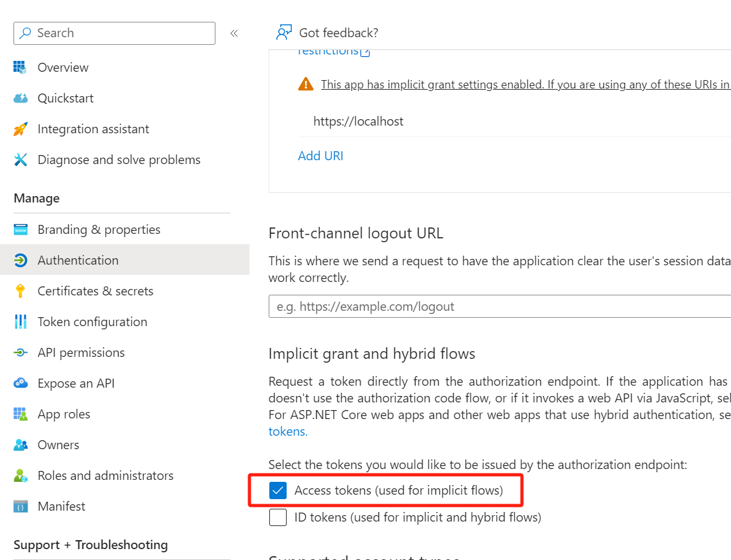Screen dimensions: 731x560
Task: Focus the Front-channel logout URL field
Action: (x=500, y=306)
